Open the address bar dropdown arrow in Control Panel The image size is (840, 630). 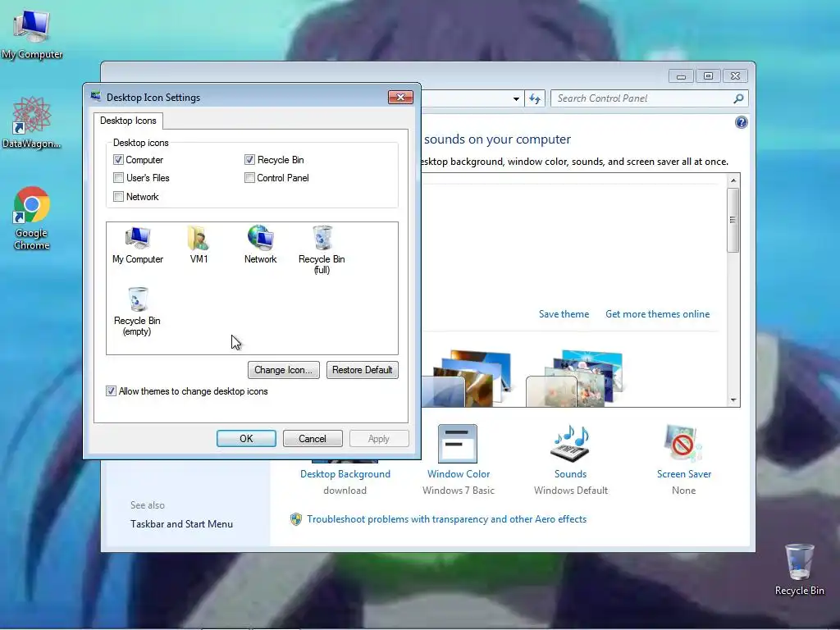[516, 98]
